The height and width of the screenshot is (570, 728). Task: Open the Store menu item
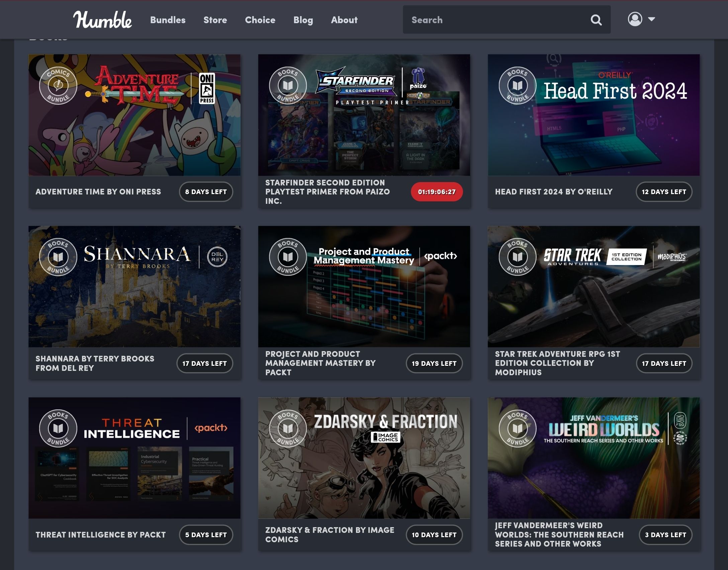coord(215,20)
